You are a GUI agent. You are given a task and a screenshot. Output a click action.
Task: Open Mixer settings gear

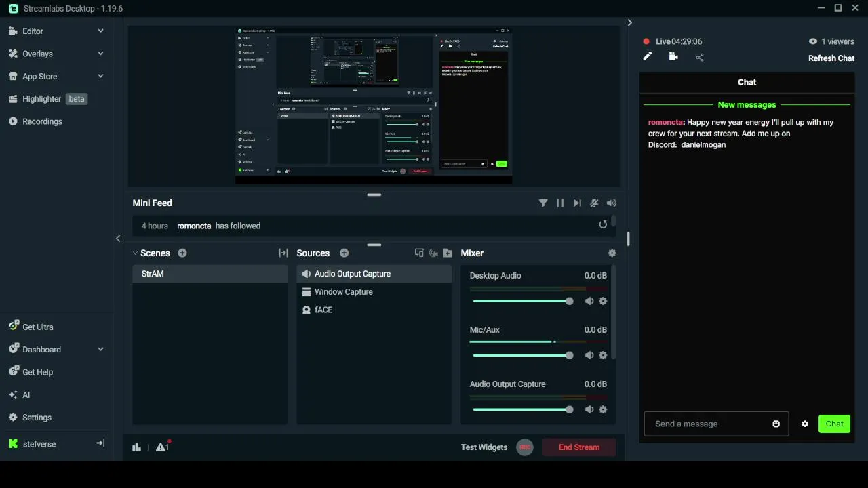(612, 253)
